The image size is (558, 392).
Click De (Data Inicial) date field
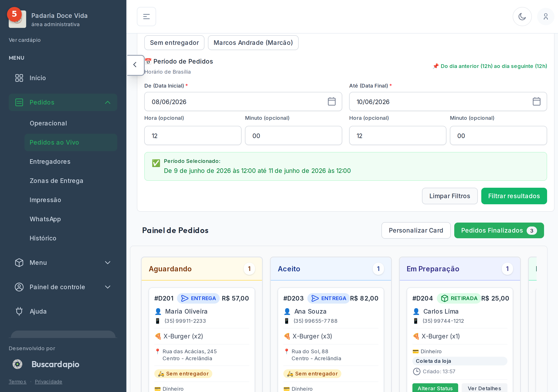243,101
